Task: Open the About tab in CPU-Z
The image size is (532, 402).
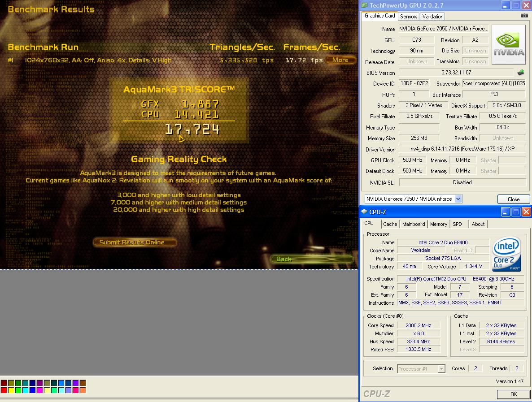Action: tap(478, 224)
